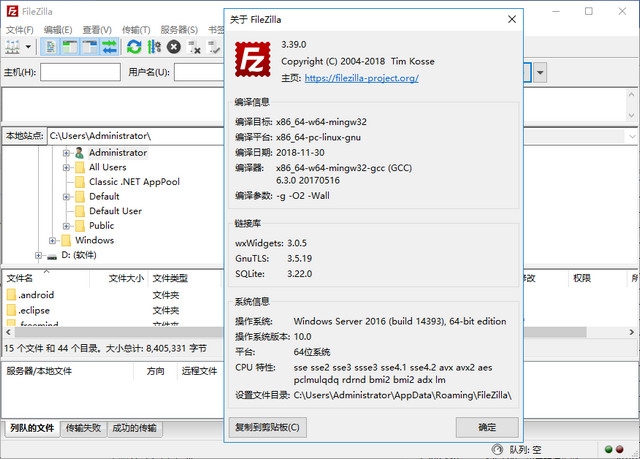Select the Classic .NET AppPool folder
The image size is (640, 459).
tap(134, 182)
